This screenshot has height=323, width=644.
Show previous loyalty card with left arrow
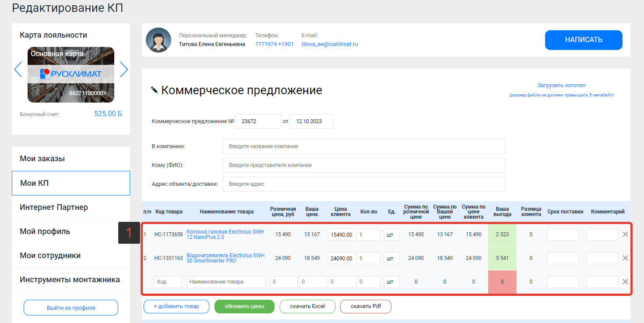pos(18,69)
